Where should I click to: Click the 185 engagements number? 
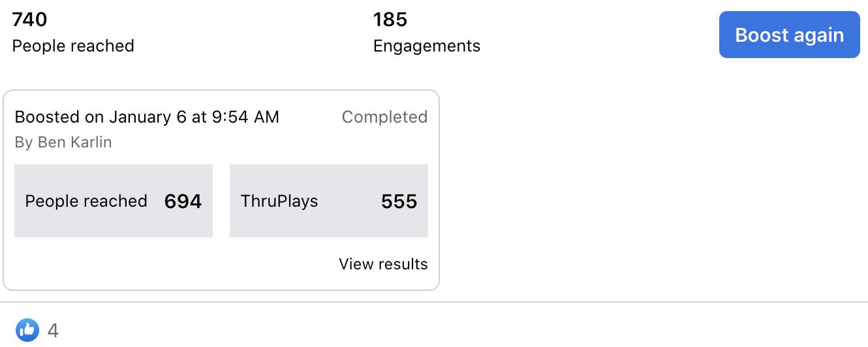click(390, 20)
